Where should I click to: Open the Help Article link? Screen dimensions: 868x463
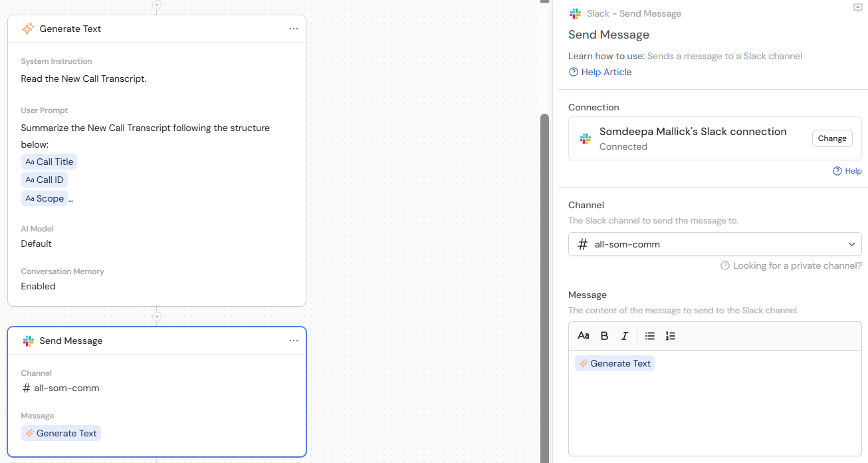click(x=605, y=72)
